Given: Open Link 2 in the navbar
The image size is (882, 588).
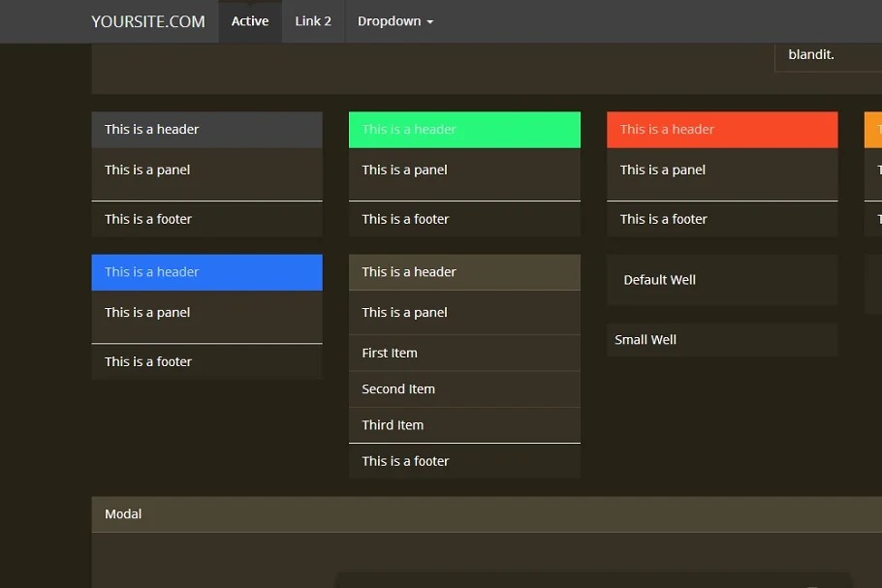Looking at the screenshot, I should [x=313, y=21].
